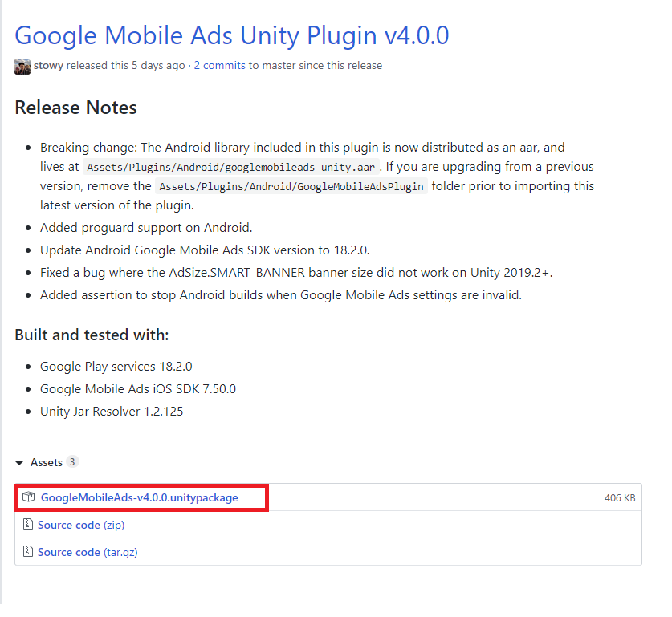This screenshot has height=617, width=672.
Task: Download Source code (tar.gz)
Action: (x=88, y=552)
